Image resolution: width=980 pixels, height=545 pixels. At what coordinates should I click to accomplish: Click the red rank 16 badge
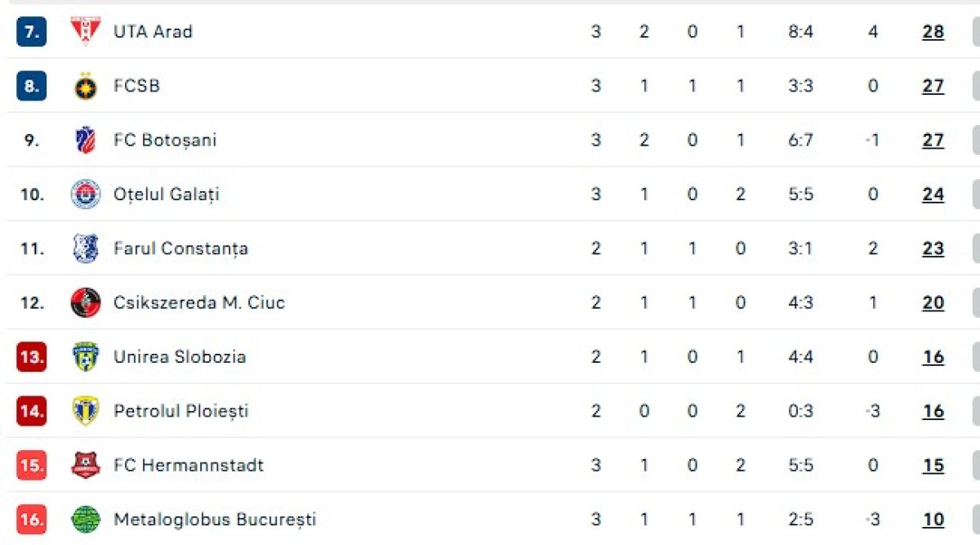coord(31,519)
